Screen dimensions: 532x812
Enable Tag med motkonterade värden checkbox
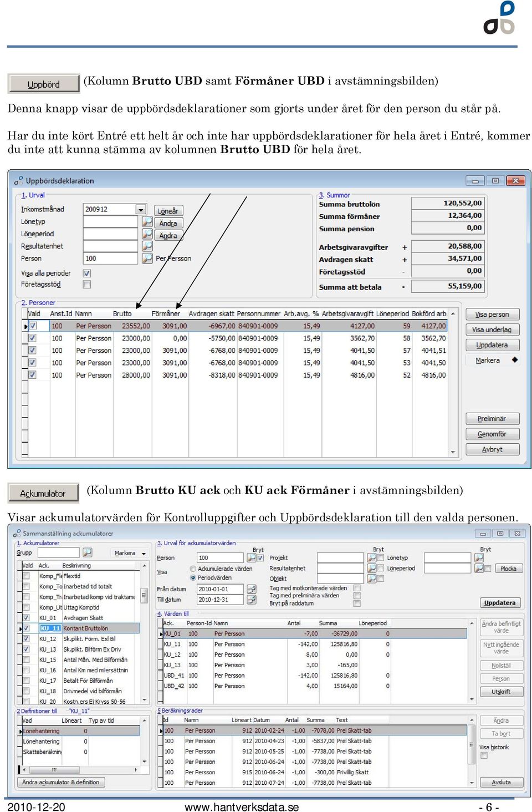357,588
